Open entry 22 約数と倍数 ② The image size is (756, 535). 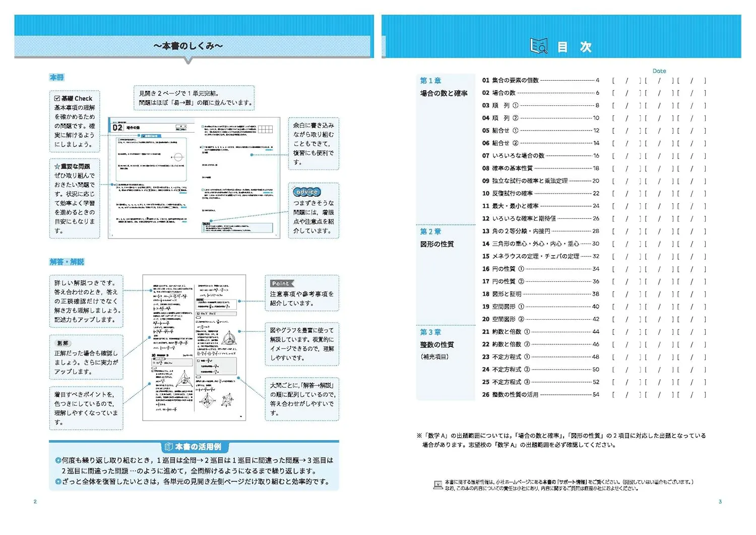tap(540, 344)
